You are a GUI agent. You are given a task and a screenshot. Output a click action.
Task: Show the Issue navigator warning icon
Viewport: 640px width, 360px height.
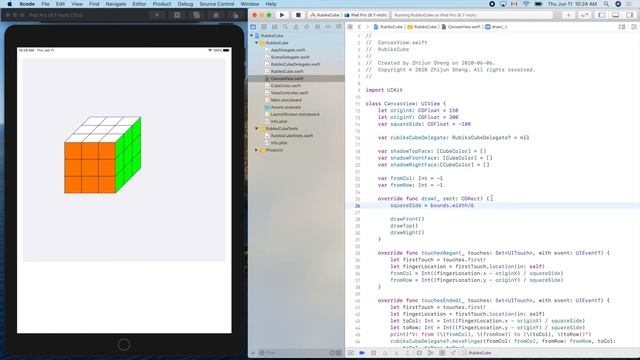tap(296, 27)
